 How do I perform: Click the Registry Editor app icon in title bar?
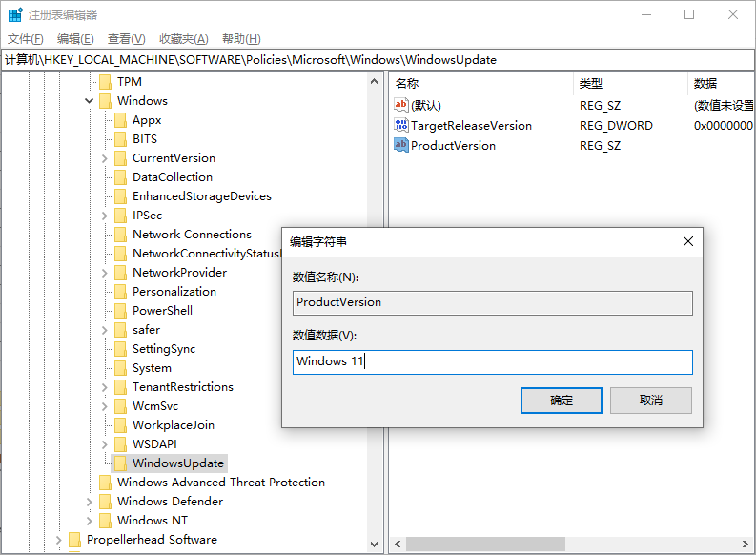tap(15, 15)
